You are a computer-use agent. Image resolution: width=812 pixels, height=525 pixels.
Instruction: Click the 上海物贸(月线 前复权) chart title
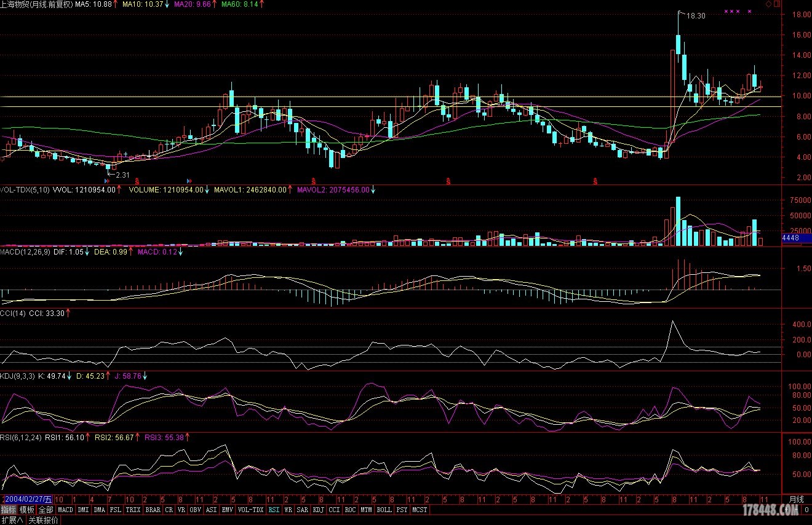37,4
